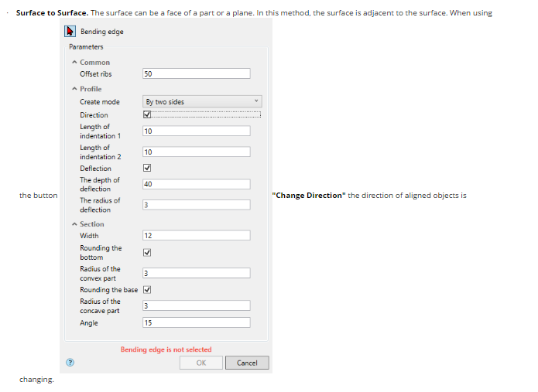
Task: Toggle the Direction checkbox
Action: tap(147, 114)
